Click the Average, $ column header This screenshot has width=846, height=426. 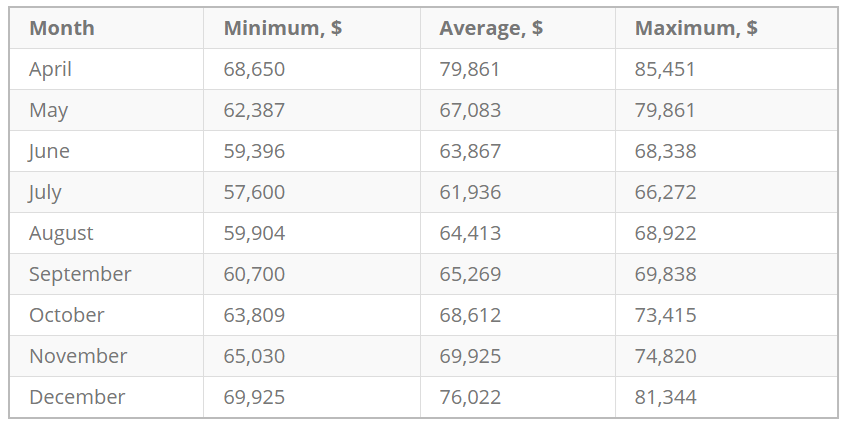[x=491, y=28]
